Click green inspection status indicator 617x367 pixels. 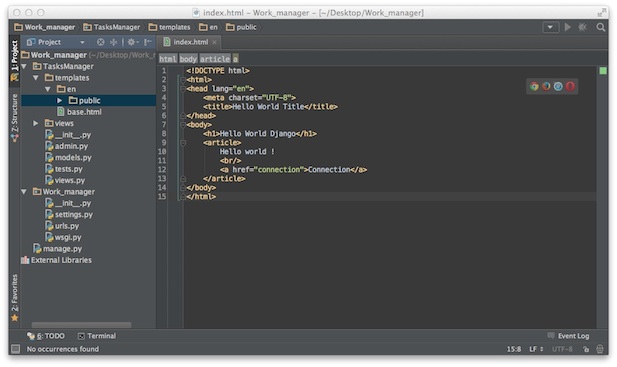pyautogui.click(x=603, y=71)
